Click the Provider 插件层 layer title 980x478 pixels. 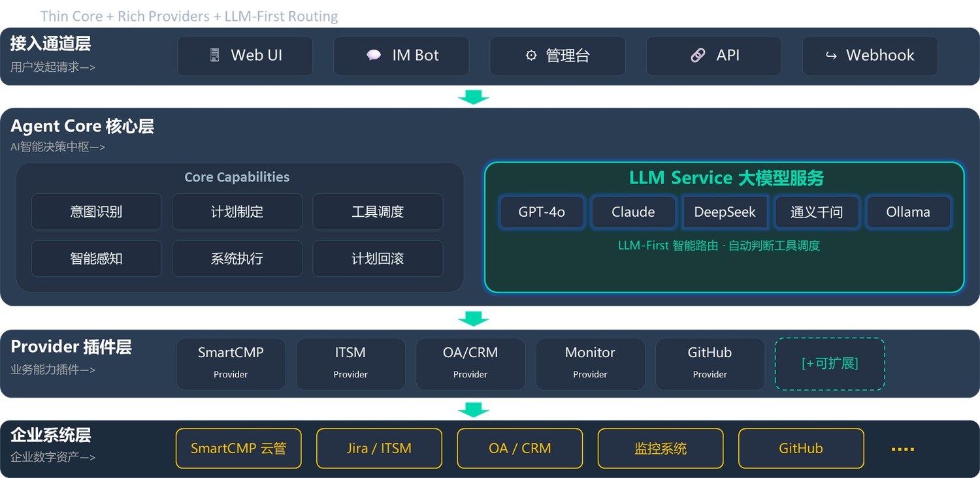pyautogui.click(x=71, y=347)
